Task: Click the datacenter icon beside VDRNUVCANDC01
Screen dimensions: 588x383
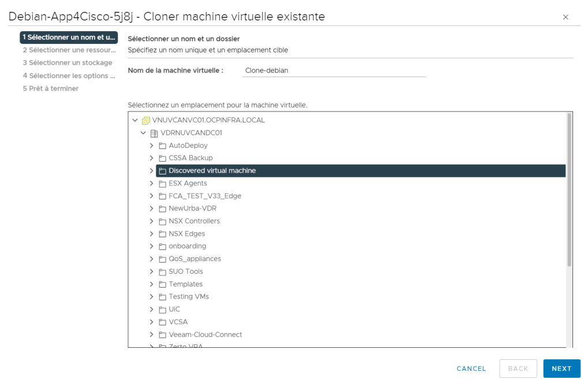Action: 153,133
